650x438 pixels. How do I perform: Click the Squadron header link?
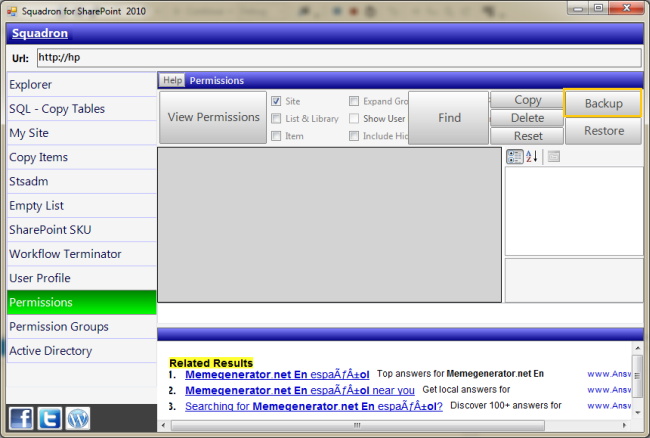point(40,33)
